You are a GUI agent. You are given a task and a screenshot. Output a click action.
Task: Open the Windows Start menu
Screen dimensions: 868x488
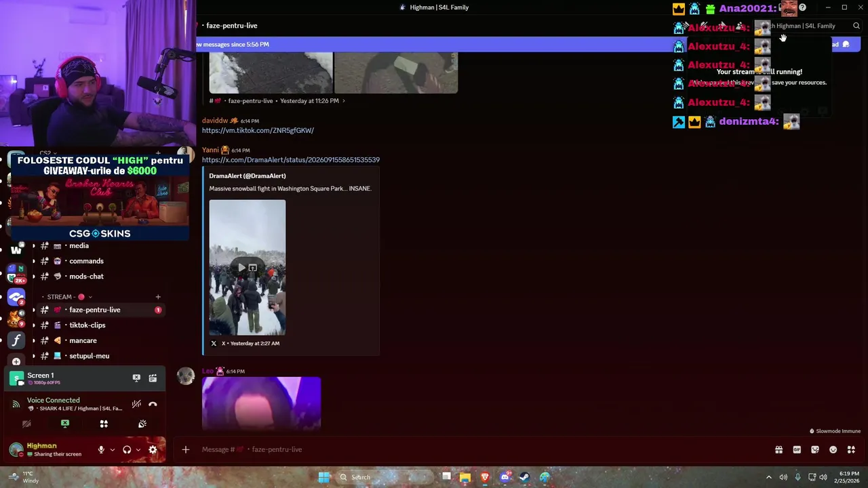pyautogui.click(x=323, y=477)
